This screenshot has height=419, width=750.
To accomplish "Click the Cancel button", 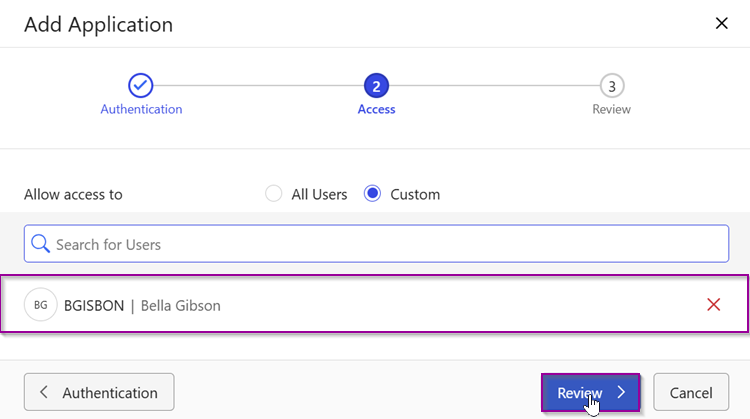I will click(691, 392).
